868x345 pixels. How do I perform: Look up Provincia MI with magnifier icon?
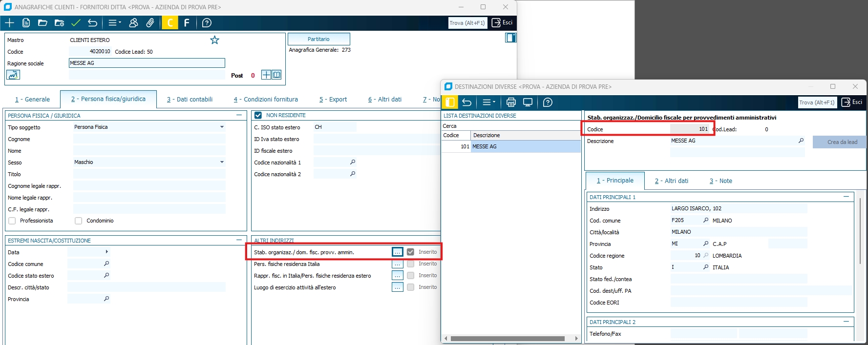[x=706, y=244]
